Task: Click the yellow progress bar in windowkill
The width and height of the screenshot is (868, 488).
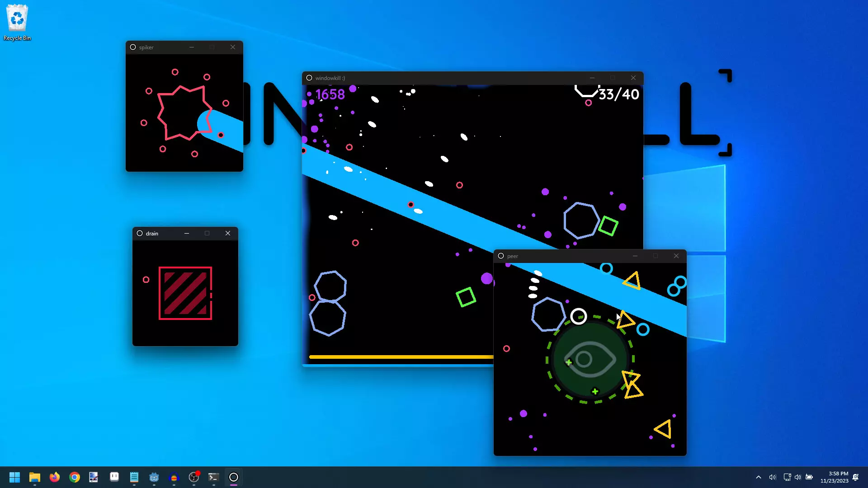Action: pos(401,357)
